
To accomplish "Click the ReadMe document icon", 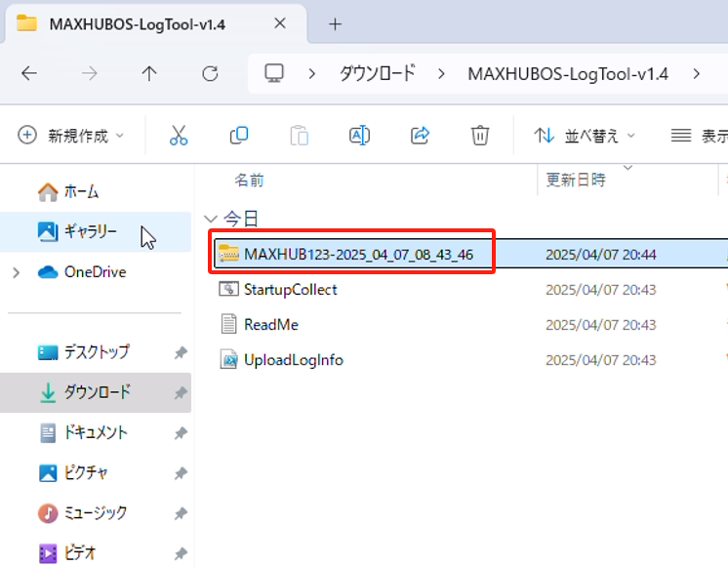I will (228, 324).
